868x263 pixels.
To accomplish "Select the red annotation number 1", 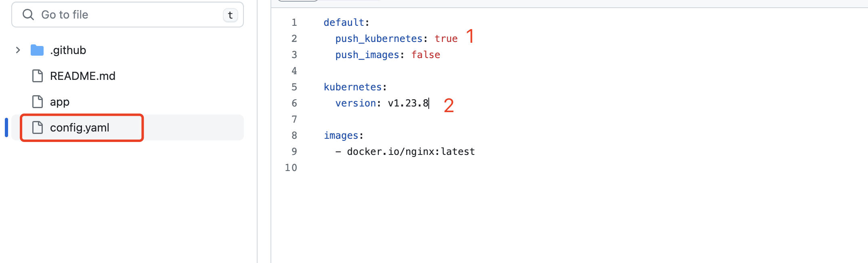I will (x=470, y=37).
